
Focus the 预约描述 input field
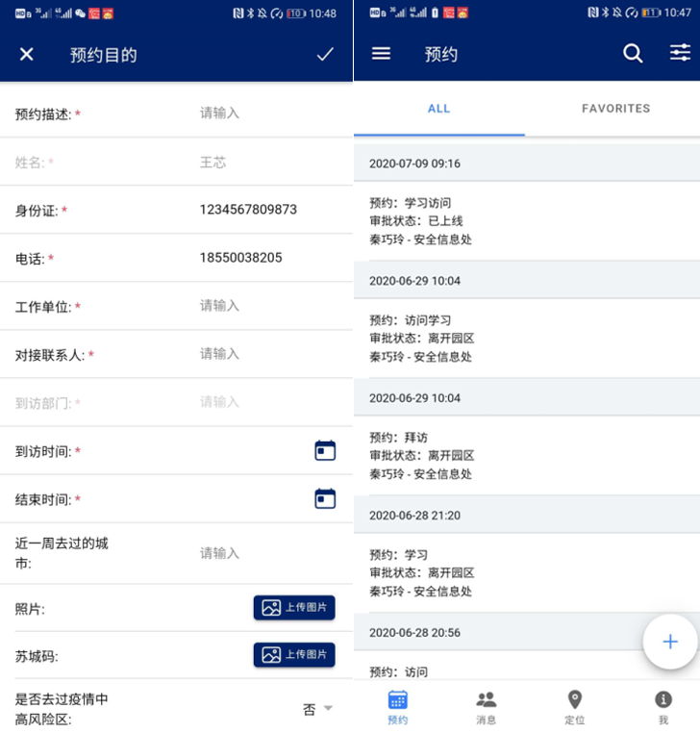pos(260,114)
